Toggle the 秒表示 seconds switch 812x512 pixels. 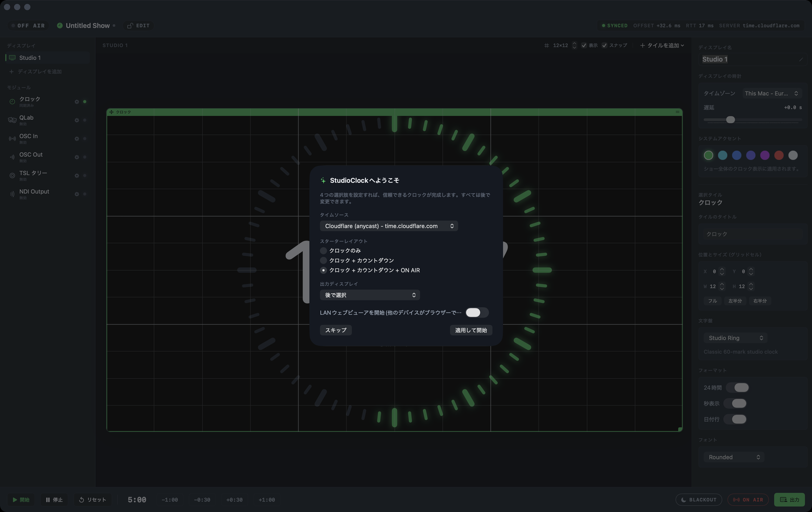point(735,403)
